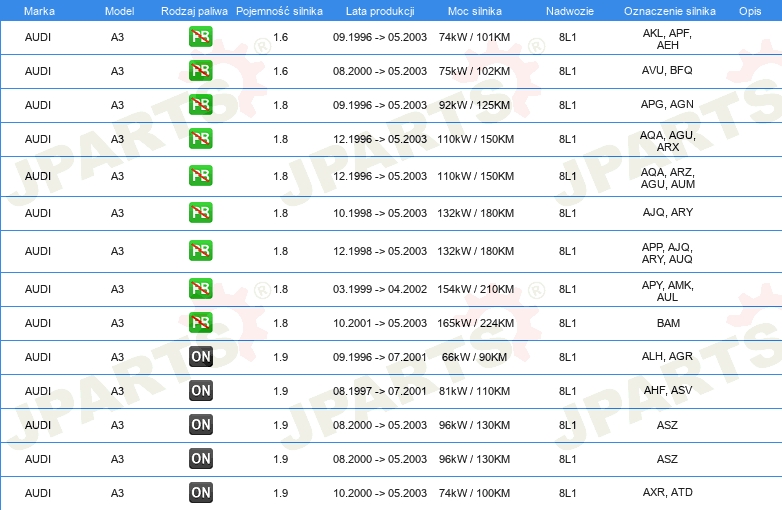Click power value 165kW / 224KM
Viewport: 782px width, 510px height.
(x=475, y=323)
